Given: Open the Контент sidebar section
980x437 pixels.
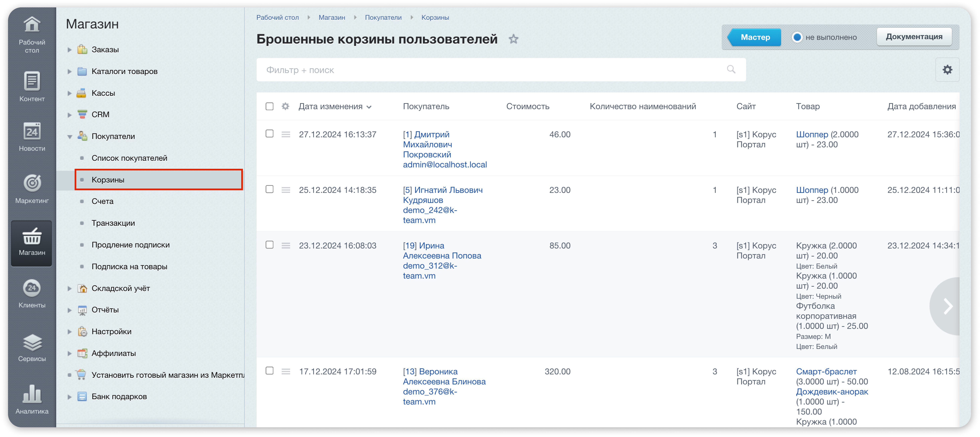Looking at the screenshot, I should coord(32,86).
